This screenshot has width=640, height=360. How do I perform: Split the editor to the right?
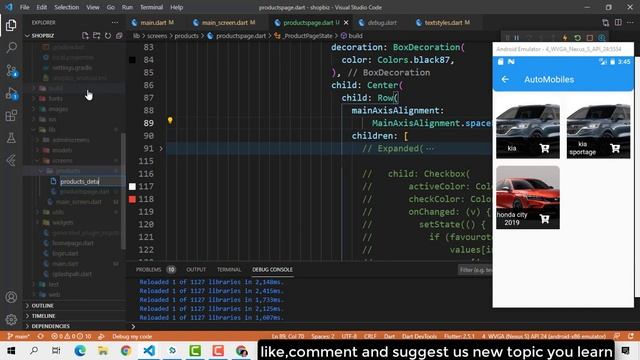click(618, 22)
